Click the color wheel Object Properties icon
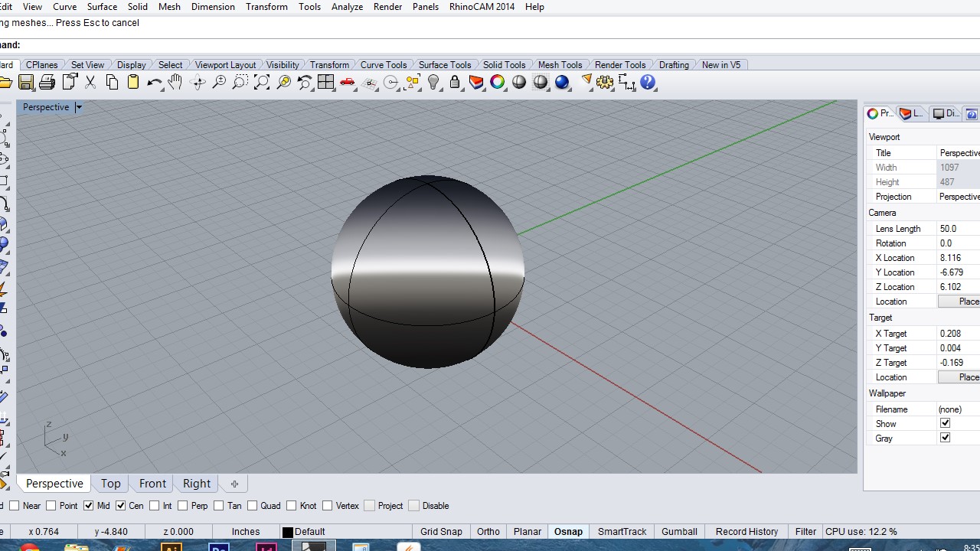 [x=498, y=83]
